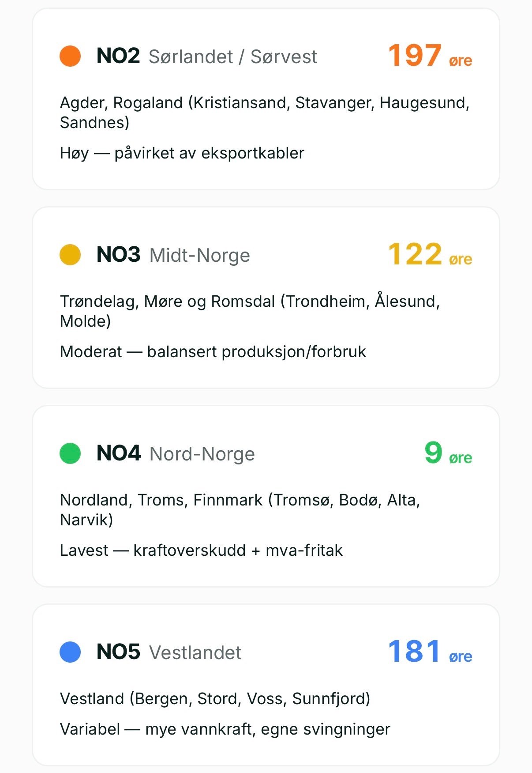This screenshot has height=773, width=532.
Task: Select the NO2 zone code heading
Action: (118, 56)
